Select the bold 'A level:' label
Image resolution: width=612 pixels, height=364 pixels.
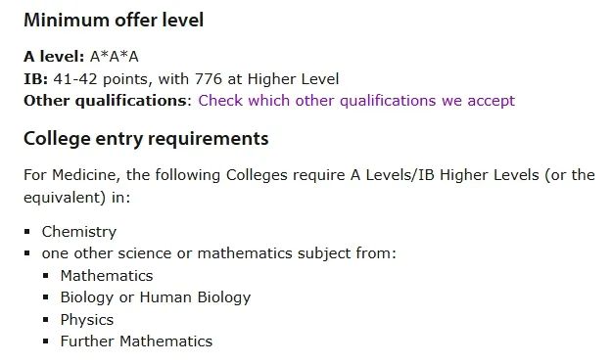[54, 57]
